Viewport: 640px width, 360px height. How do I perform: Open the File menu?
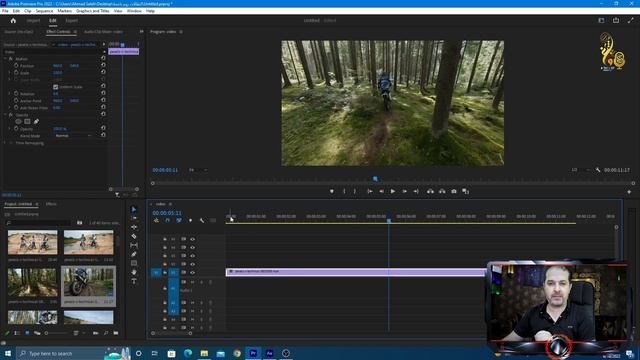click(5, 11)
